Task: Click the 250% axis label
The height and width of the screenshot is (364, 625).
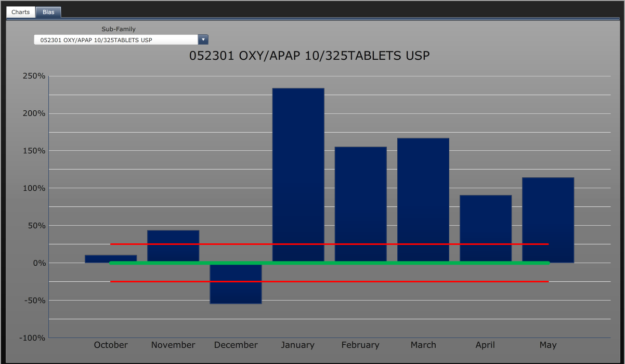Action: point(35,75)
